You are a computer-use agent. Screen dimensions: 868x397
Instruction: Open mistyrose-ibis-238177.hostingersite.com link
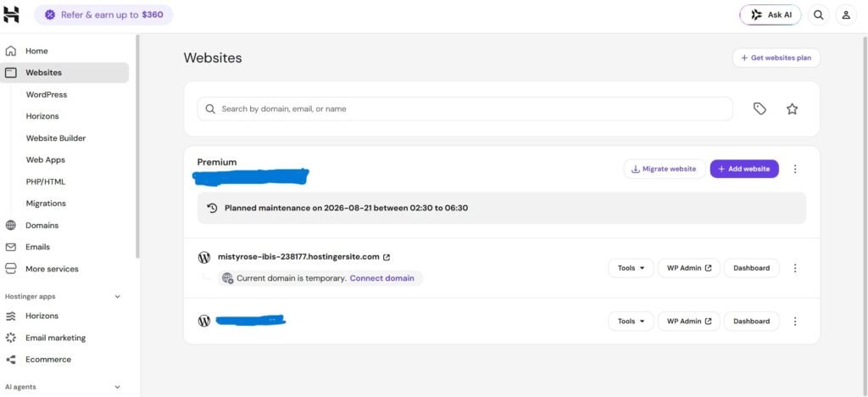pyautogui.click(x=298, y=257)
